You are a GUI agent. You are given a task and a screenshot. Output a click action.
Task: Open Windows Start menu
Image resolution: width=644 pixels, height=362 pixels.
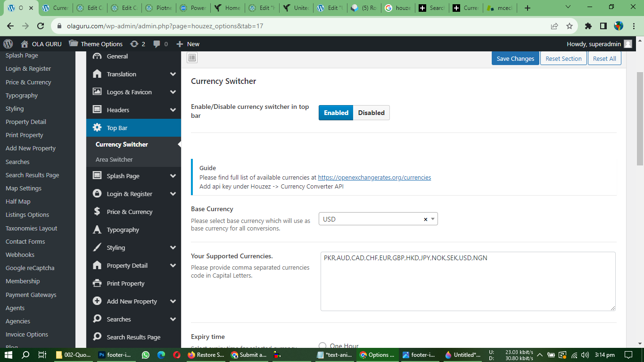click(9, 355)
